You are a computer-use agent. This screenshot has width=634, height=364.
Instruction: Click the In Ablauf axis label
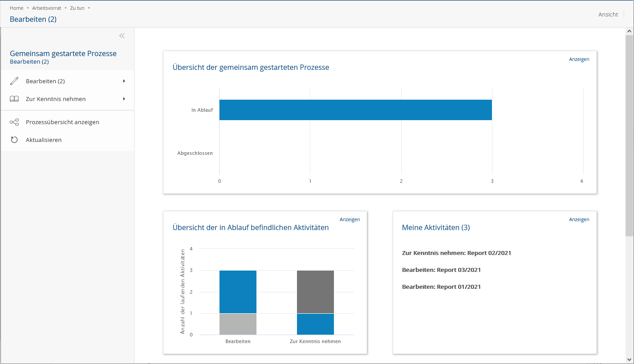(202, 110)
